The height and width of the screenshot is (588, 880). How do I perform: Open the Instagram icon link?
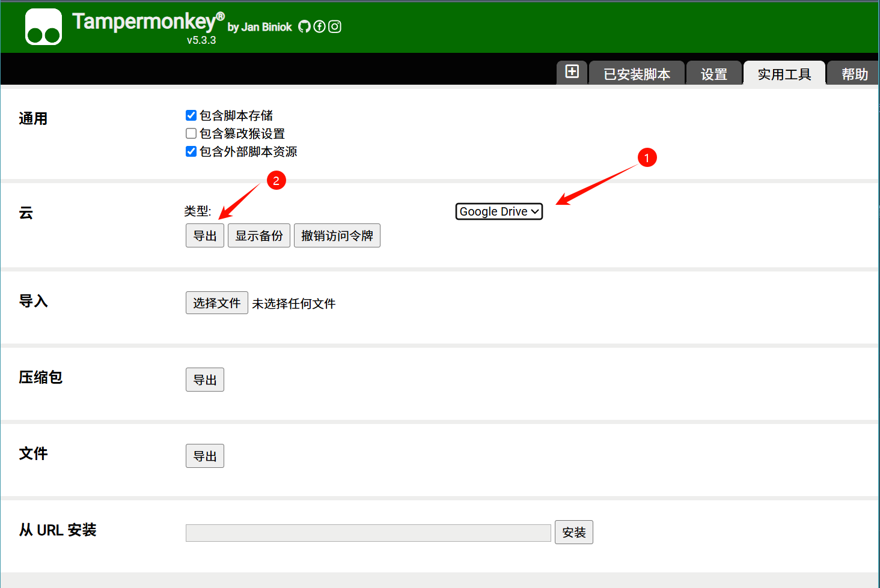(335, 26)
